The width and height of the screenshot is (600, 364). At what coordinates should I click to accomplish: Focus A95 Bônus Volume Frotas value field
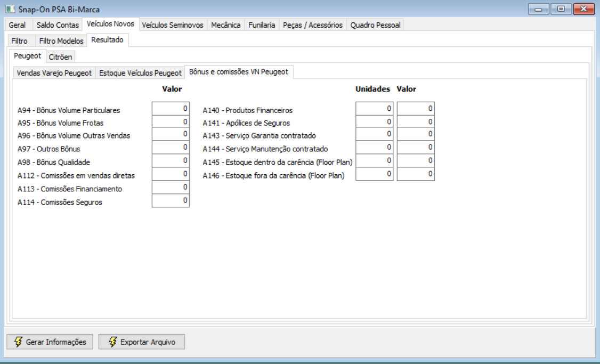[x=171, y=122]
